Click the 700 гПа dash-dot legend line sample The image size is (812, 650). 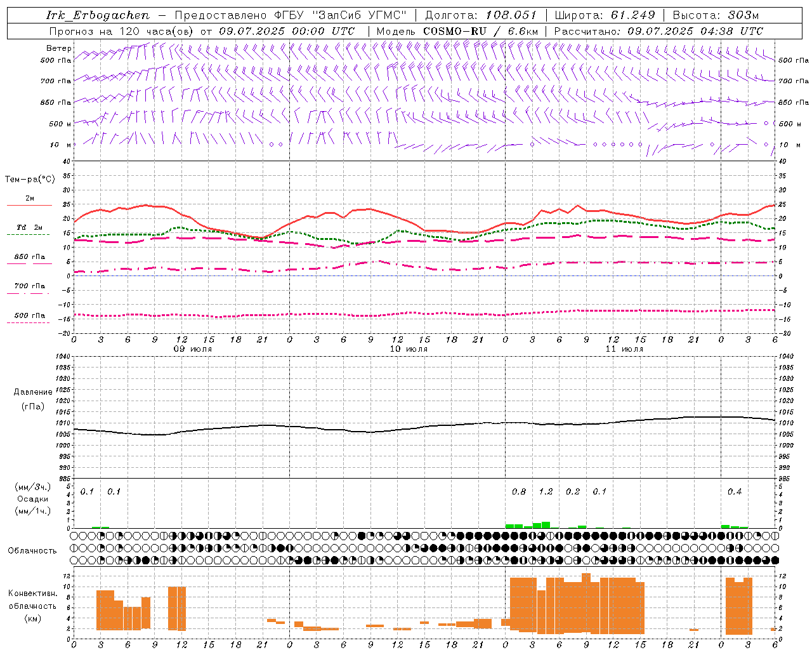click(x=29, y=293)
